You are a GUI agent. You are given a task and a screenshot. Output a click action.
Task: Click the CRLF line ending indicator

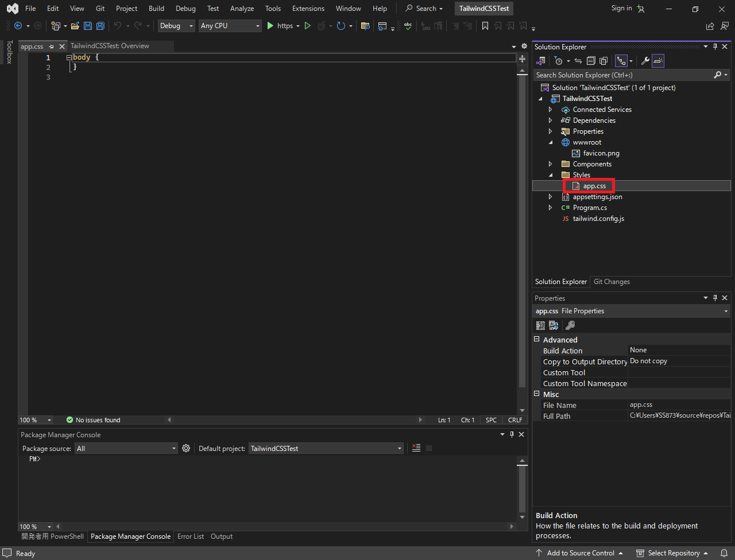tap(515, 420)
